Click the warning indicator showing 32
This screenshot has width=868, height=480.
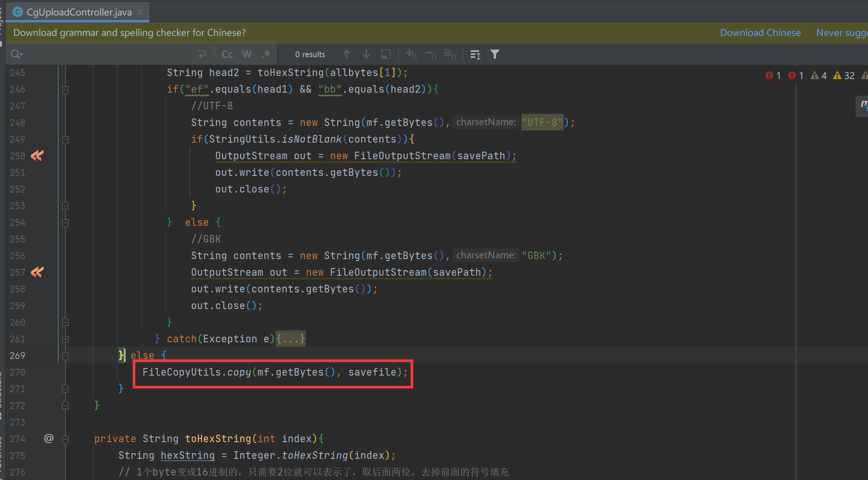coord(844,76)
